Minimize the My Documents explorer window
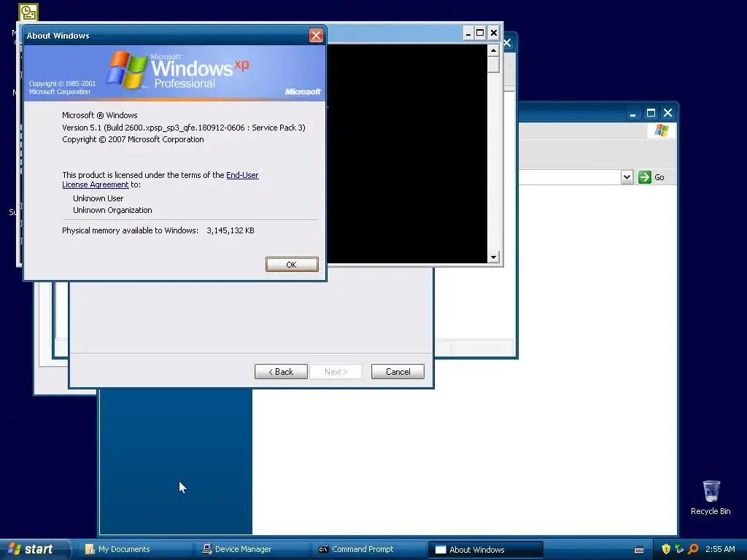Image resolution: width=747 pixels, height=560 pixels. (x=632, y=113)
